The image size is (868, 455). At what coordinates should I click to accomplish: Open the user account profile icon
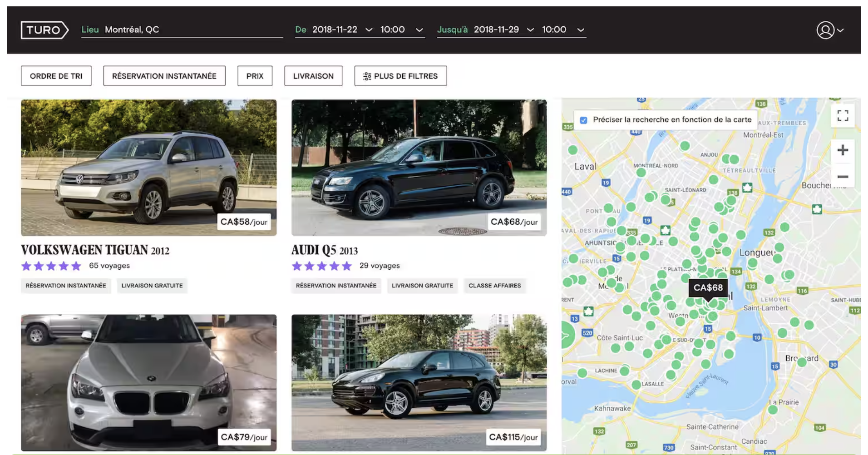[x=825, y=30]
